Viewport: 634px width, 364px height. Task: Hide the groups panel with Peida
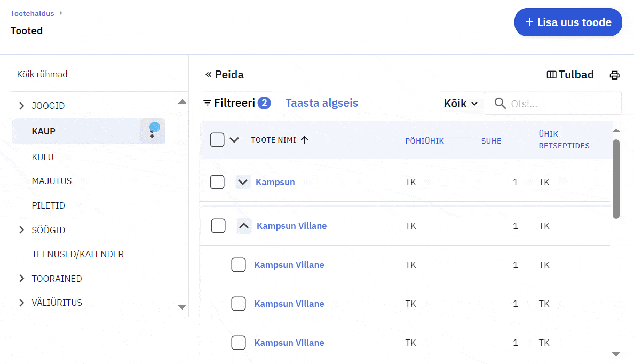pos(225,75)
